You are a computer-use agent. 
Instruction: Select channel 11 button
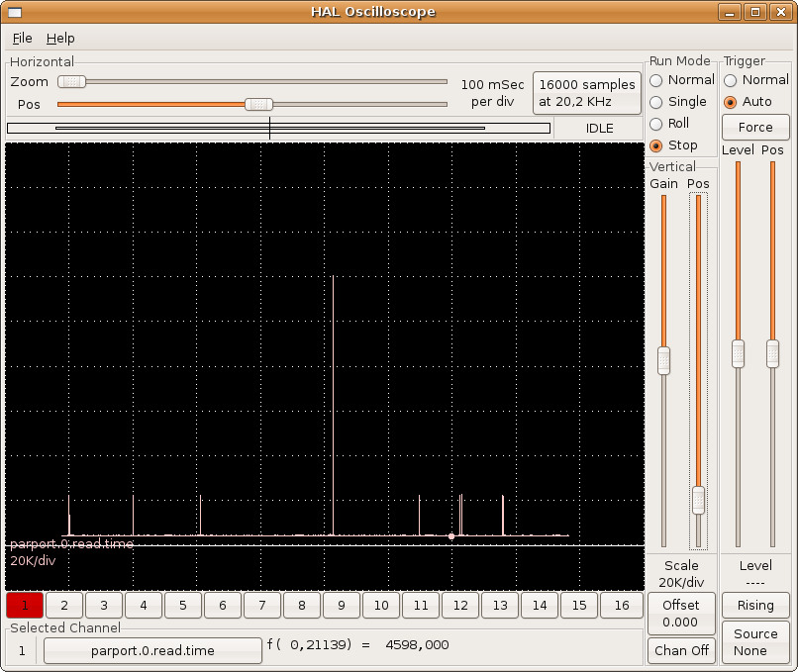click(x=421, y=606)
